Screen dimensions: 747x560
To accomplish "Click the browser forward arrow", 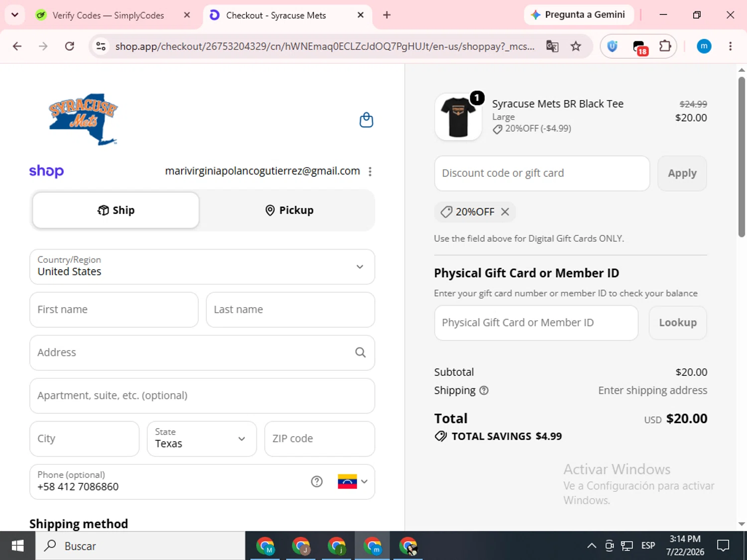I will (x=43, y=46).
